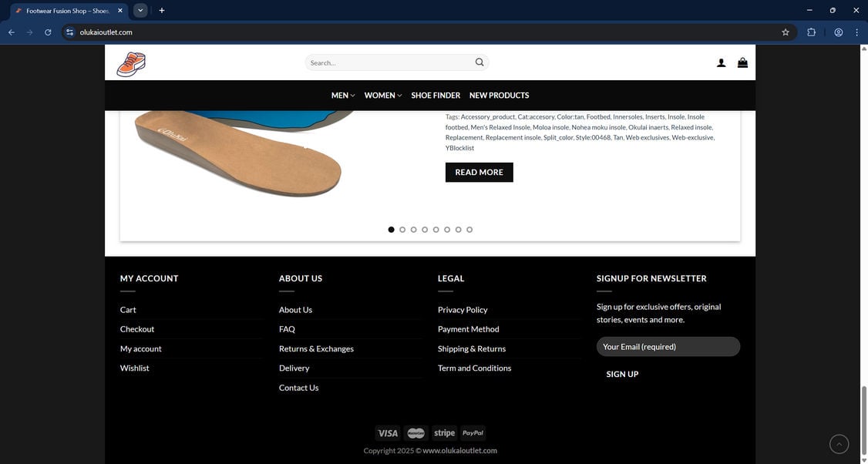Image resolution: width=868 pixels, height=464 pixels.
Task: Open SHOE FINDER menu item
Action: click(436, 96)
